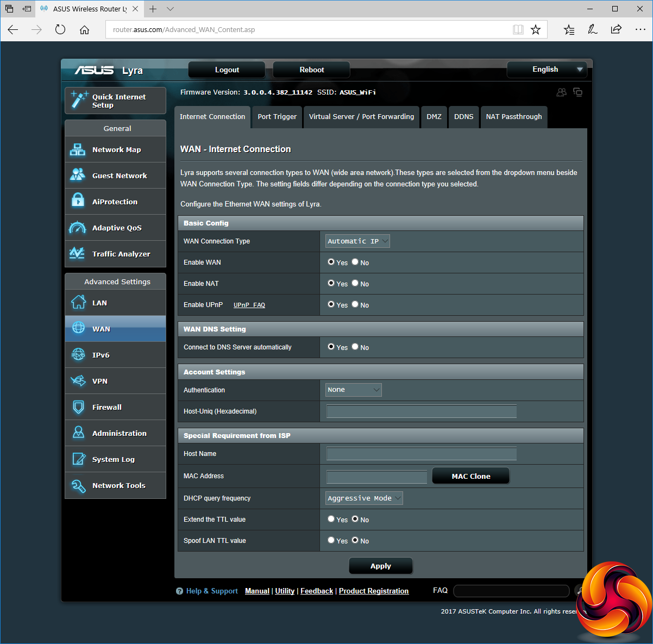Open the DDNS tab
Image resolution: width=653 pixels, height=644 pixels.
coord(463,117)
